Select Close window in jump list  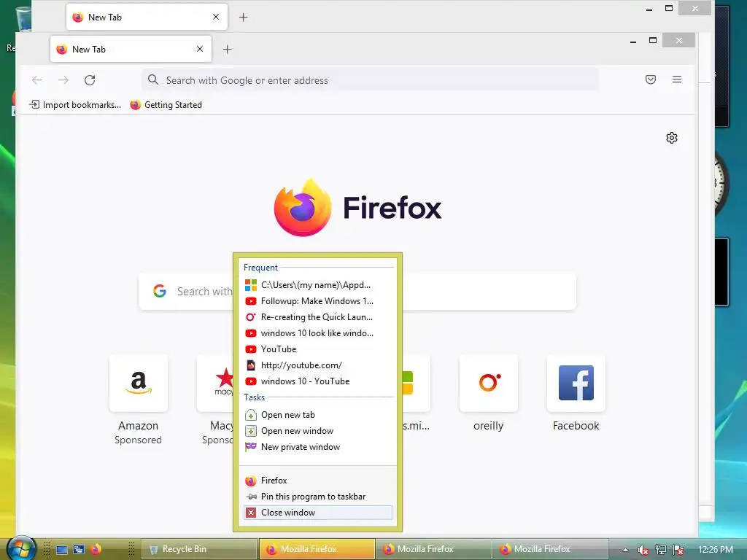tap(318, 513)
